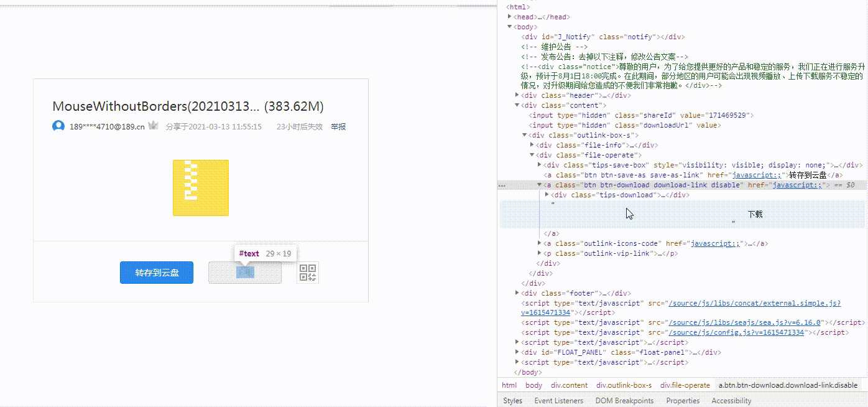Click the yellow zip file icon
Viewport: 868px width, 407px height.
(200, 188)
